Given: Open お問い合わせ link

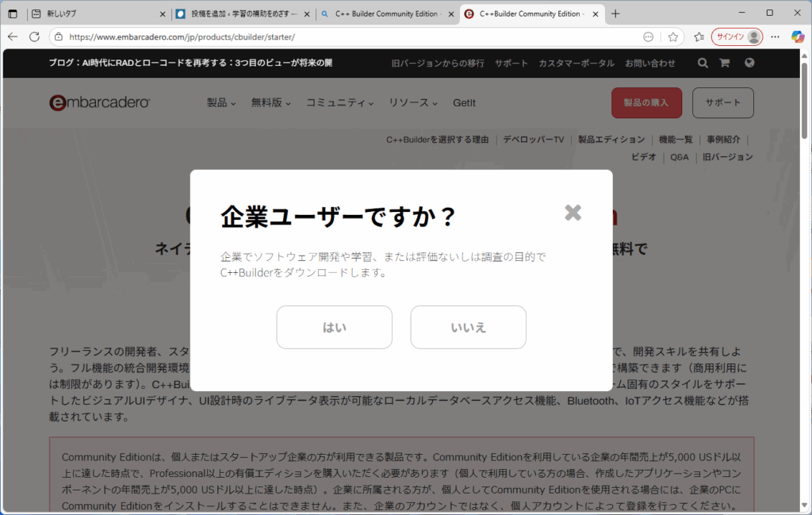Looking at the screenshot, I should tap(650, 63).
